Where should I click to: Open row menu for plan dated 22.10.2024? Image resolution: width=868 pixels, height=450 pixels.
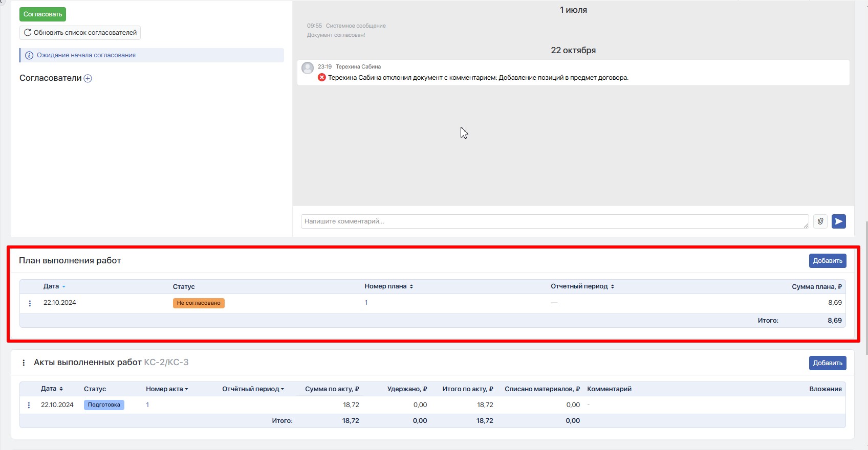tap(30, 303)
